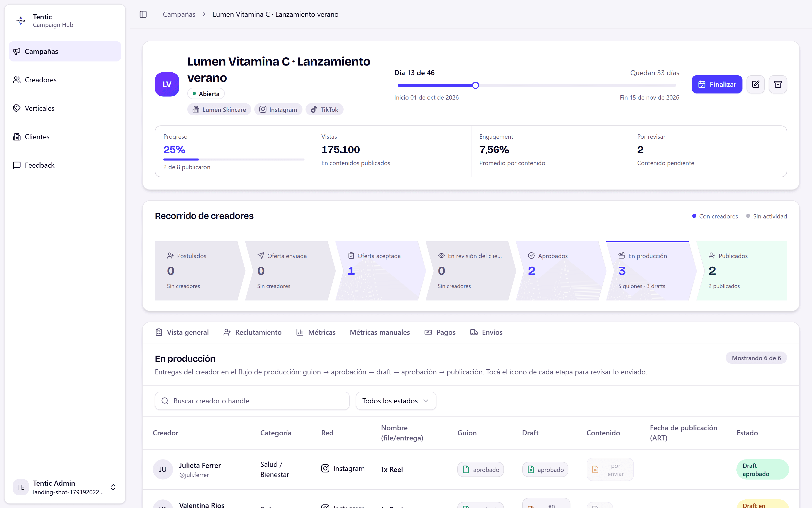Open Creadores in the sidebar

65,80
